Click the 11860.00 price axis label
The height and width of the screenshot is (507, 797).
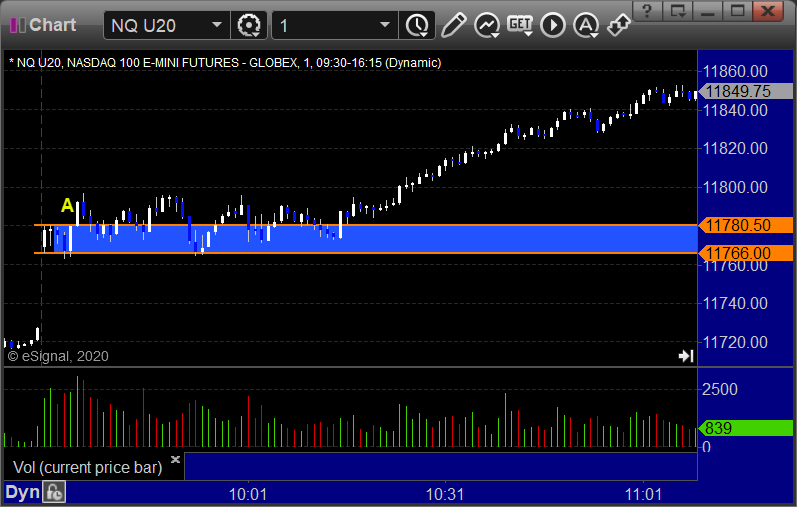pyautogui.click(x=734, y=71)
